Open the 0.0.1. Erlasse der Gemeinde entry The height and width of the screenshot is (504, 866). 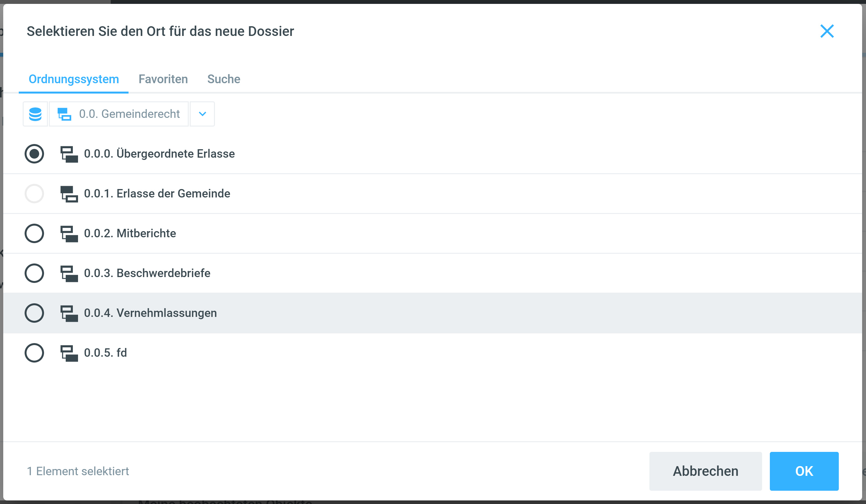(157, 194)
